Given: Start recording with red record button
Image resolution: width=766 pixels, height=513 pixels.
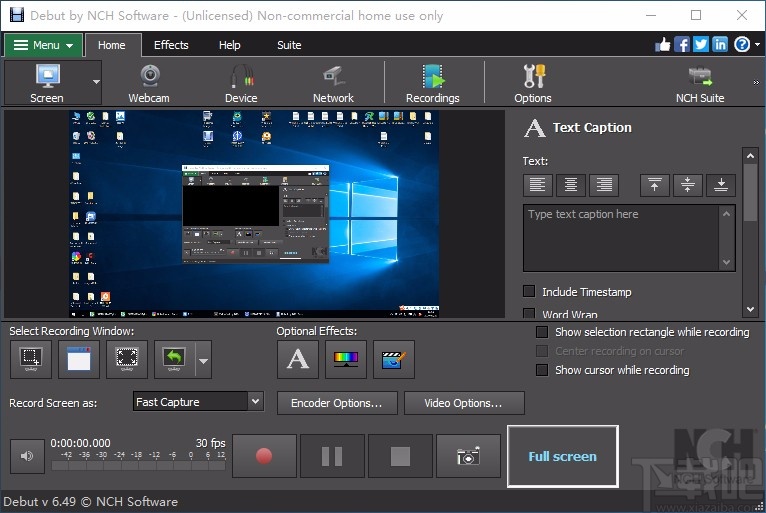Looking at the screenshot, I should (264, 456).
